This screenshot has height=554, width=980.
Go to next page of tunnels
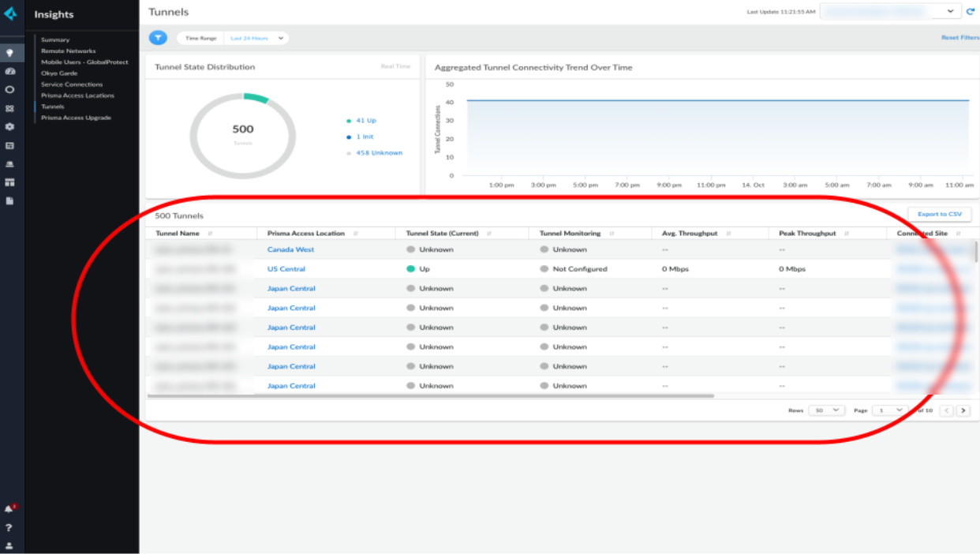click(x=963, y=410)
